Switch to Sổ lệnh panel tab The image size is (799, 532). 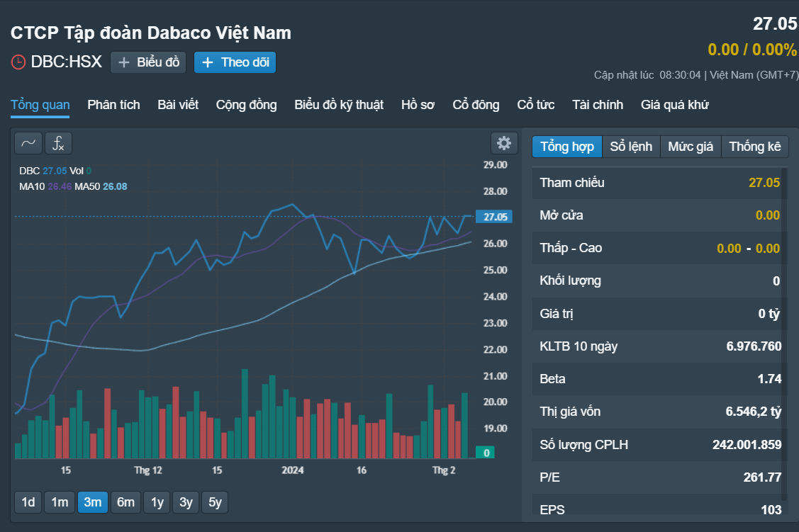[x=631, y=147]
